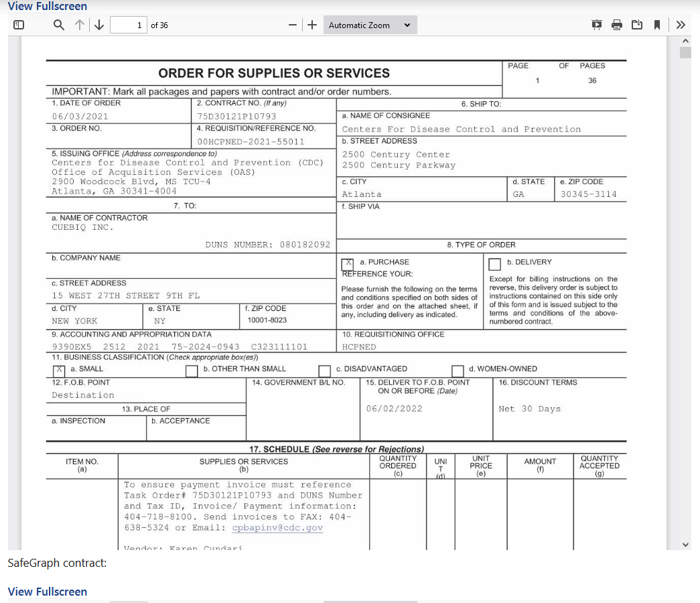Click the page number input field

pyautogui.click(x=129, y=25)
